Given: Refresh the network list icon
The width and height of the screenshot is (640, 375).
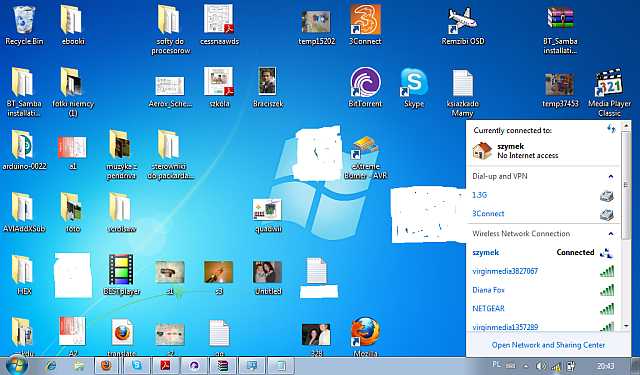Looking at the screenshot, I should pyautogui.click(x=611, y=129).
